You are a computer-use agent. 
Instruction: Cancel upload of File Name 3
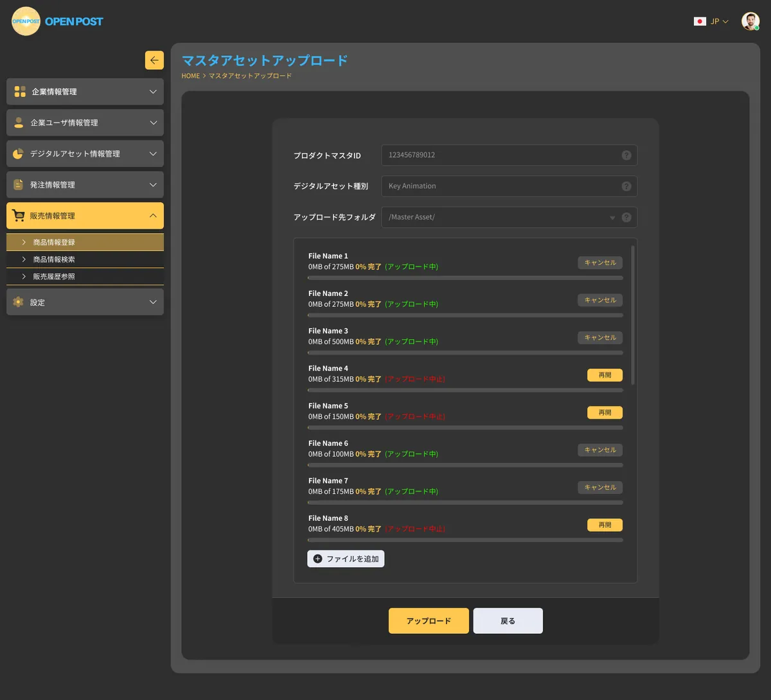click(x=600, y=338)
